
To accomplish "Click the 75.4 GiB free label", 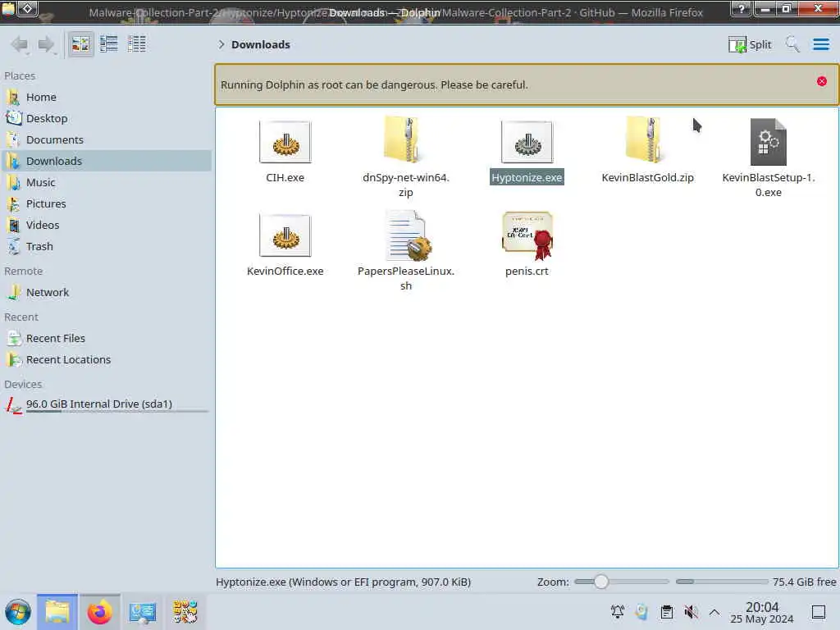I will click(804, 582).
